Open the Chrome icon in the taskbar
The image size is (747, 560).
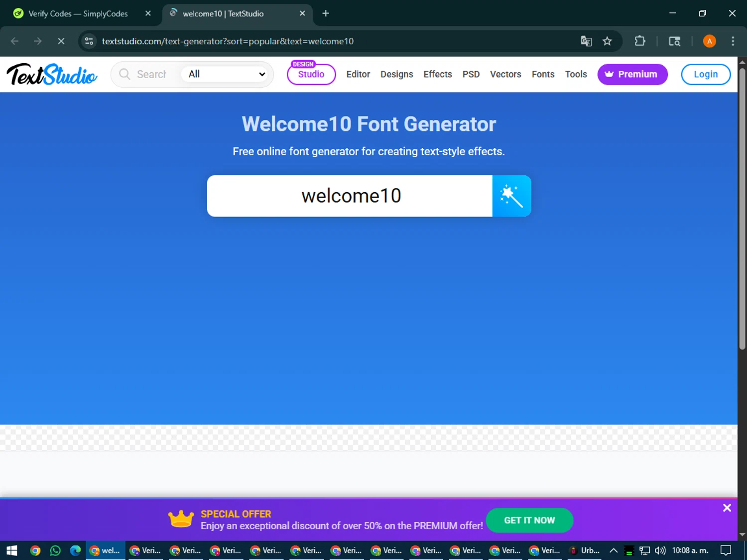point(35,551)
